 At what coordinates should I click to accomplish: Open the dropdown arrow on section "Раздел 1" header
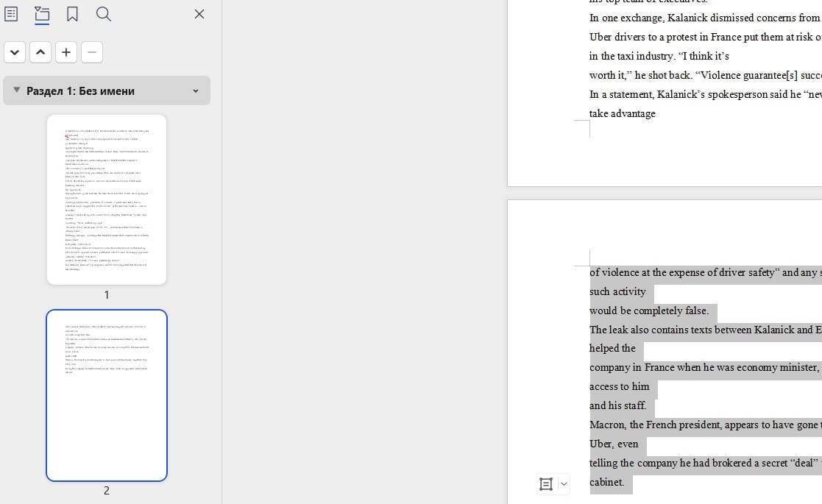196,90
